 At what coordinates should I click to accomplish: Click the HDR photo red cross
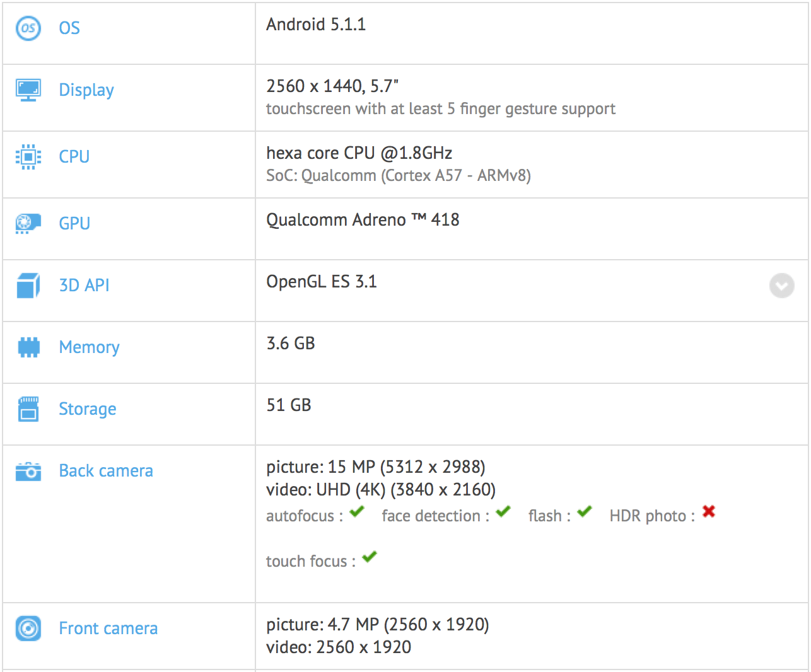point(709,511)
